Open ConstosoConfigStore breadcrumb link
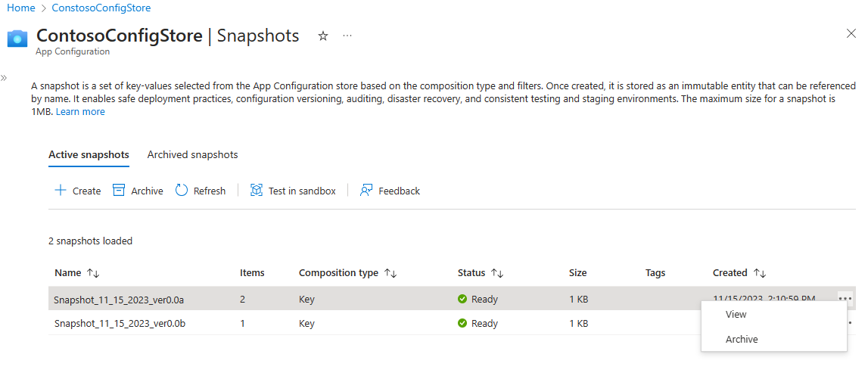 pos(101,8)
